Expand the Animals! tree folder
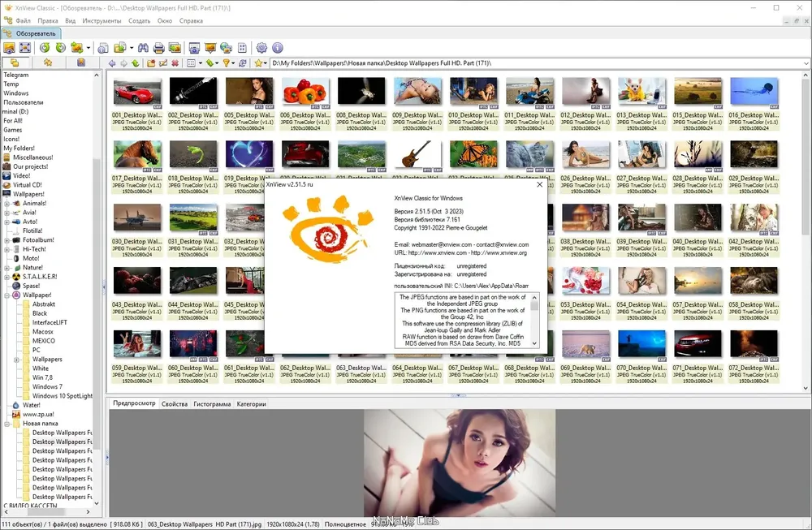812x530 pixels. (x=6, y=204)
